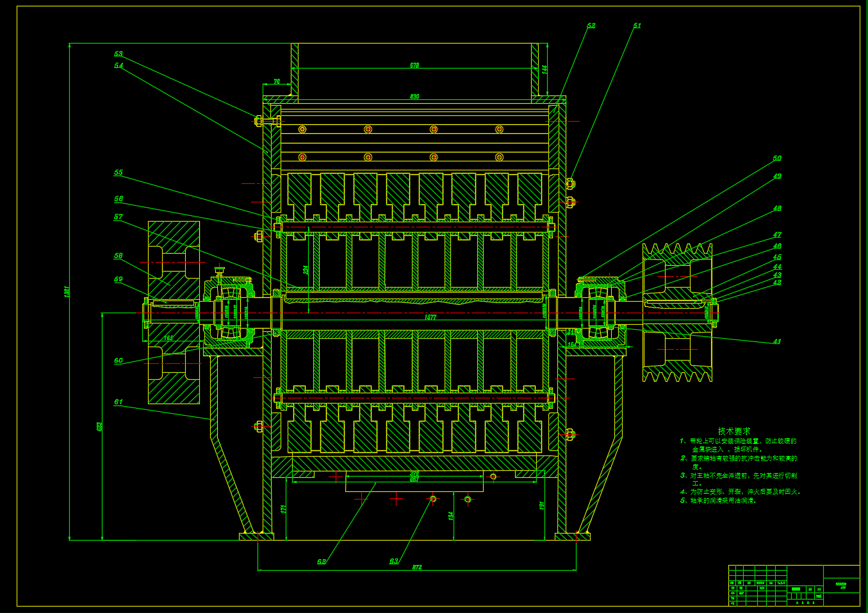This screenshot has width=868, height=613.
Task: Click part number 62 at the bottom
Action: pos(322,562)
